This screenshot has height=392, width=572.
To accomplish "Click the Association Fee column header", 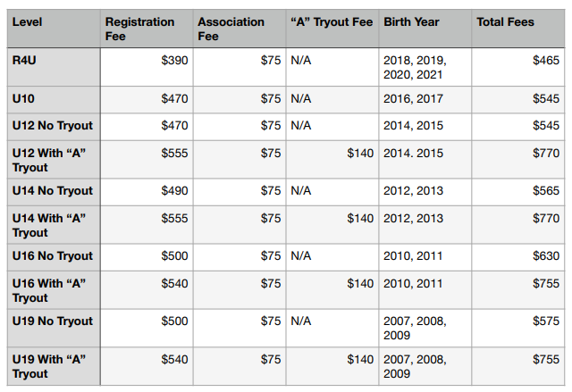I will (x=240, y=29).
